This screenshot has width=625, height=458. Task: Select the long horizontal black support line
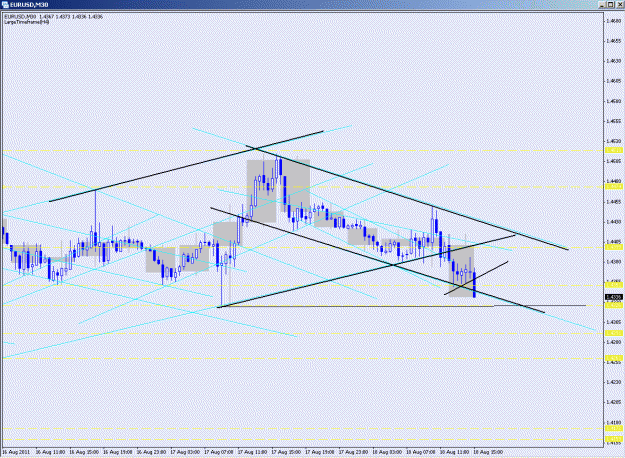point(402,306)
